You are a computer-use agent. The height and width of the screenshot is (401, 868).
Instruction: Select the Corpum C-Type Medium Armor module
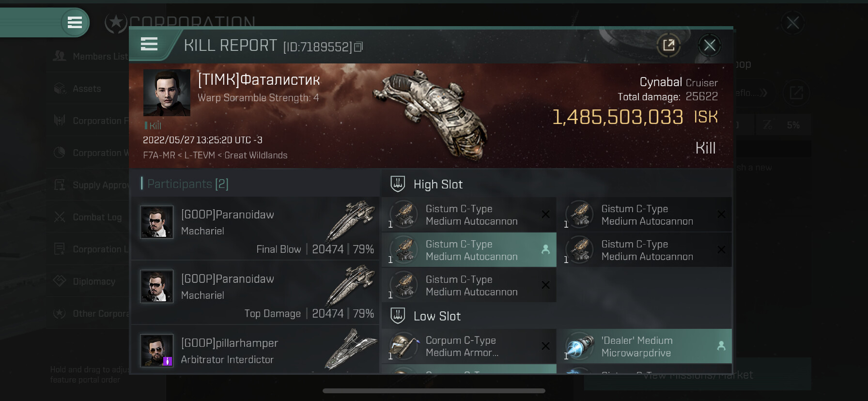click(469, 346)
